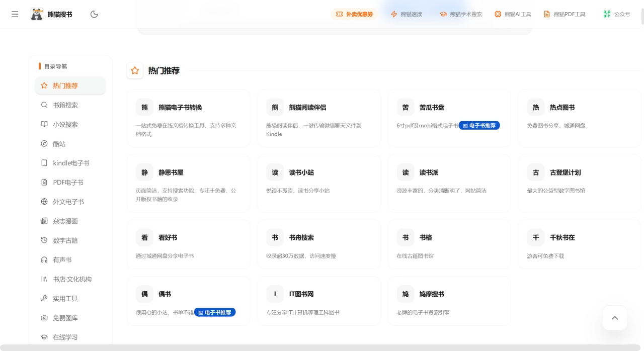Viewport: 644px width, 351px height.
Task: Open the hamburger menu
Action: (15, 14)
